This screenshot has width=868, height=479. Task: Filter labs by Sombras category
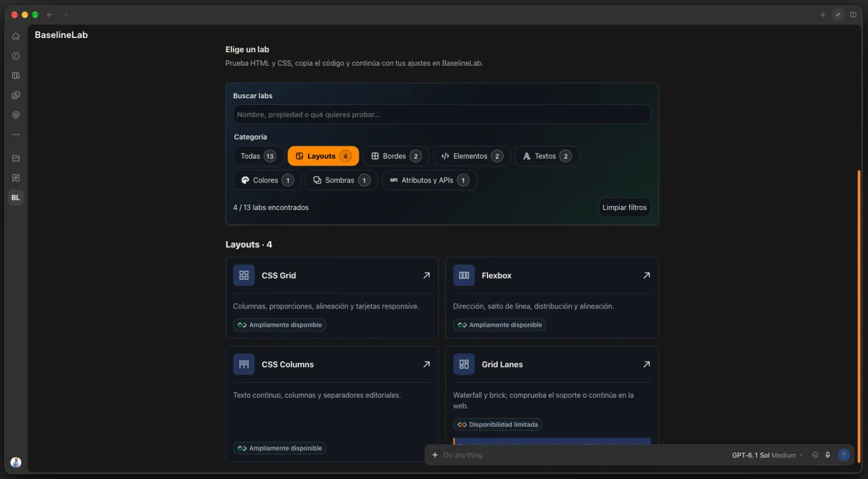pos(341,180)
